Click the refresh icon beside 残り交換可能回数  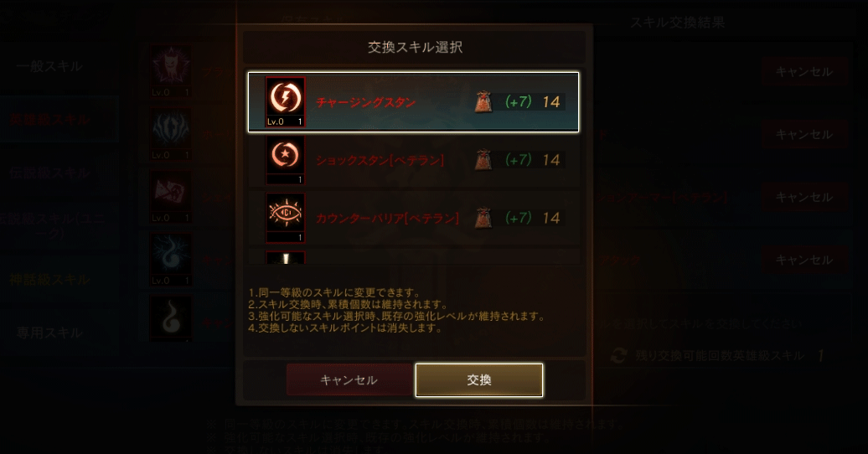click(x=618, y=355)
